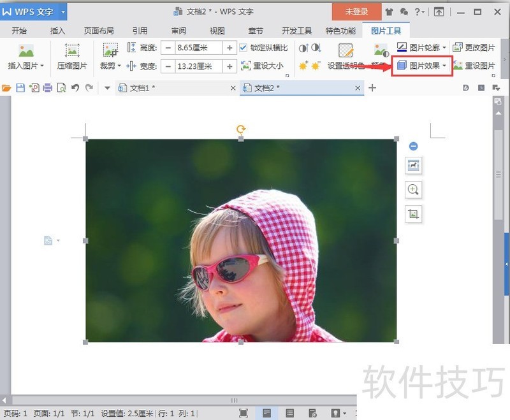The width and height of the screenshot is (510, 420).
Task: Open the 图片效果 picture effects dropdown
Action: 421,66
